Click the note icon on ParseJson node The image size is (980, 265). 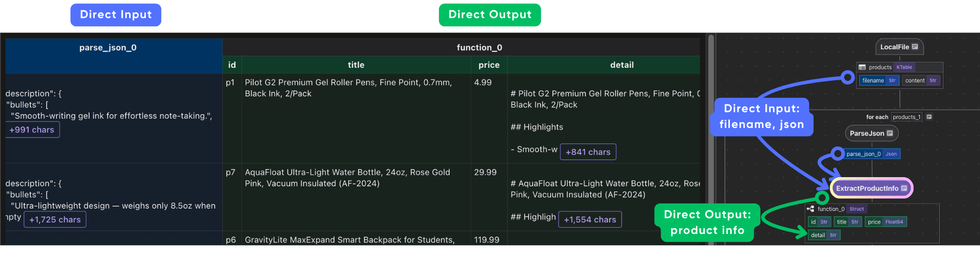pyautogui.click(x=890, y=133)
